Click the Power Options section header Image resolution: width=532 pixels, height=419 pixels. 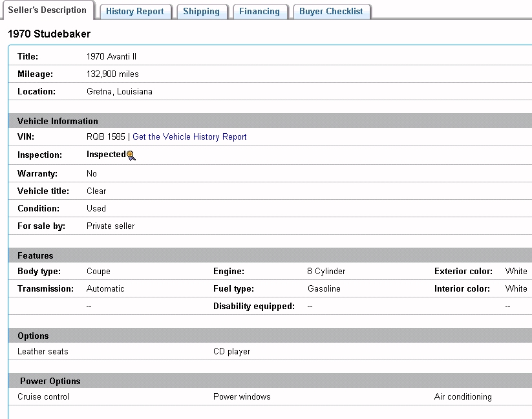pos(50,381)
